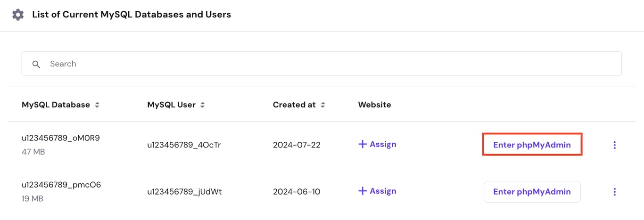Click plus icon in second Assign link
Viewport: 644px width, 220px height.
[363, 191]
